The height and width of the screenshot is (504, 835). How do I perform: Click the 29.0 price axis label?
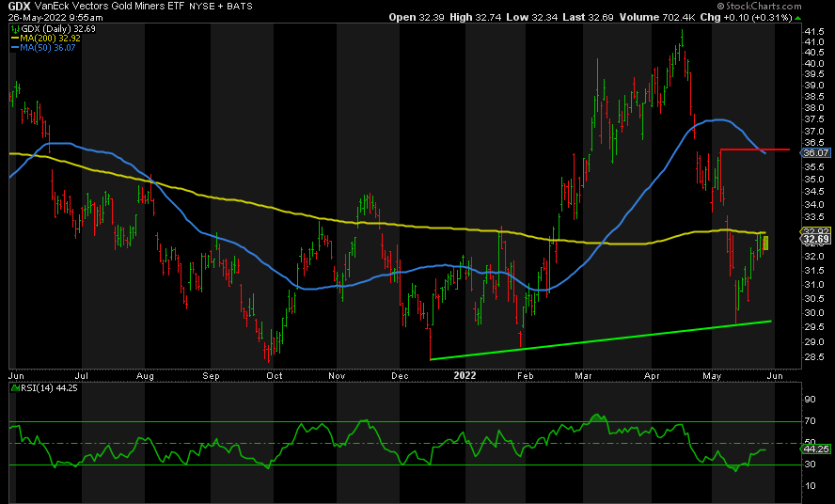(x=813, y=341)
